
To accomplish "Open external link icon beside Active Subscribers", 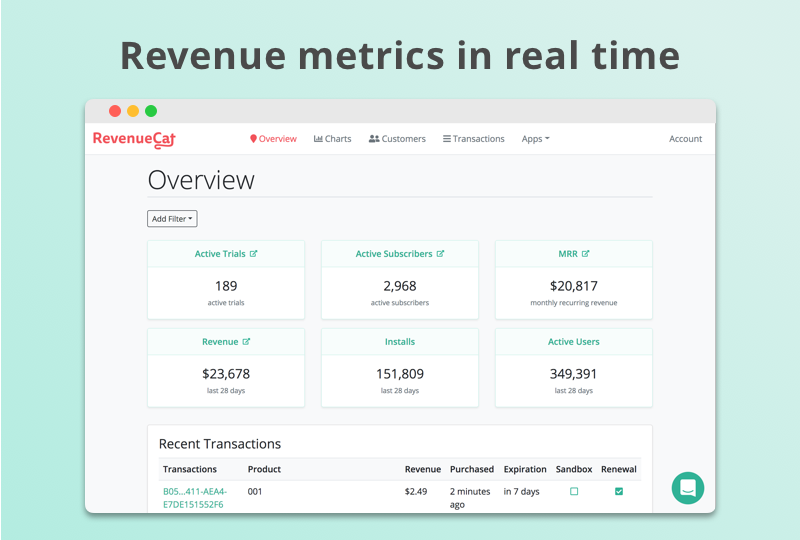I will click(x=440, y=254).
